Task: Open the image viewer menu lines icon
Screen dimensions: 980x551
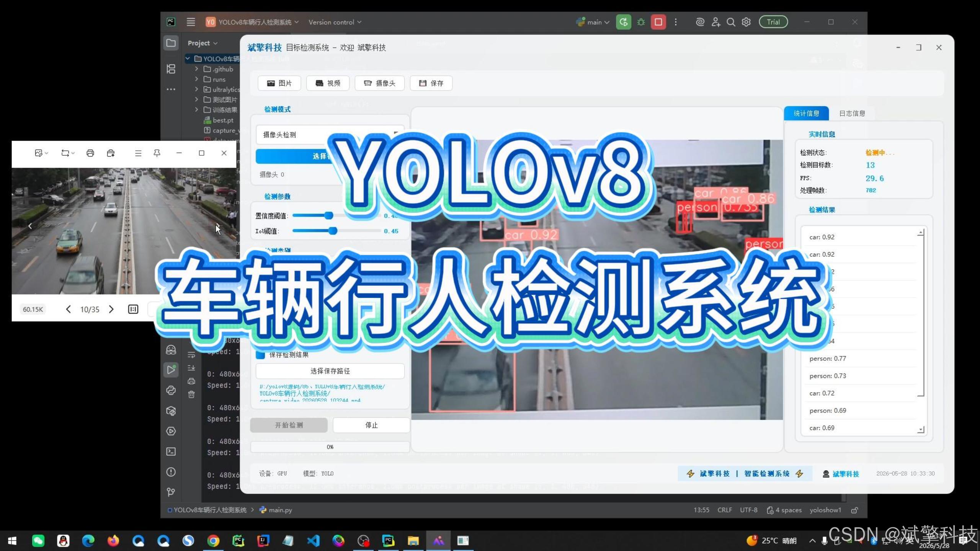Action: tap(138, 153)
